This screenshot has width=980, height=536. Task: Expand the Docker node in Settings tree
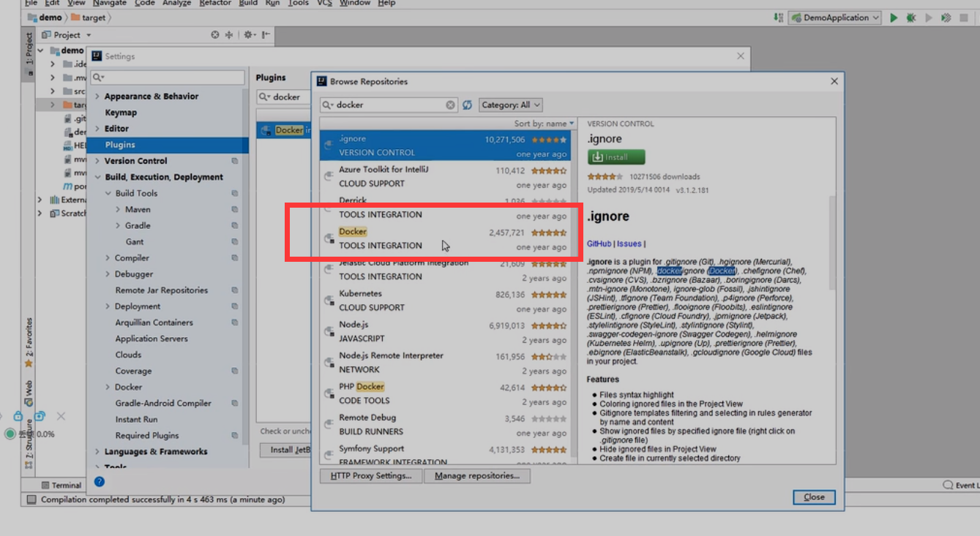pos(108,387)
